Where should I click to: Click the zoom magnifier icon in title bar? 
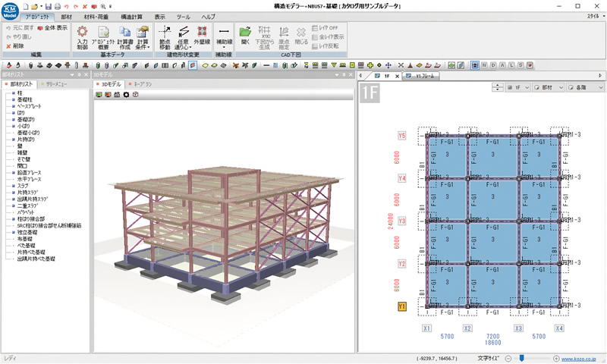[103, 7]
